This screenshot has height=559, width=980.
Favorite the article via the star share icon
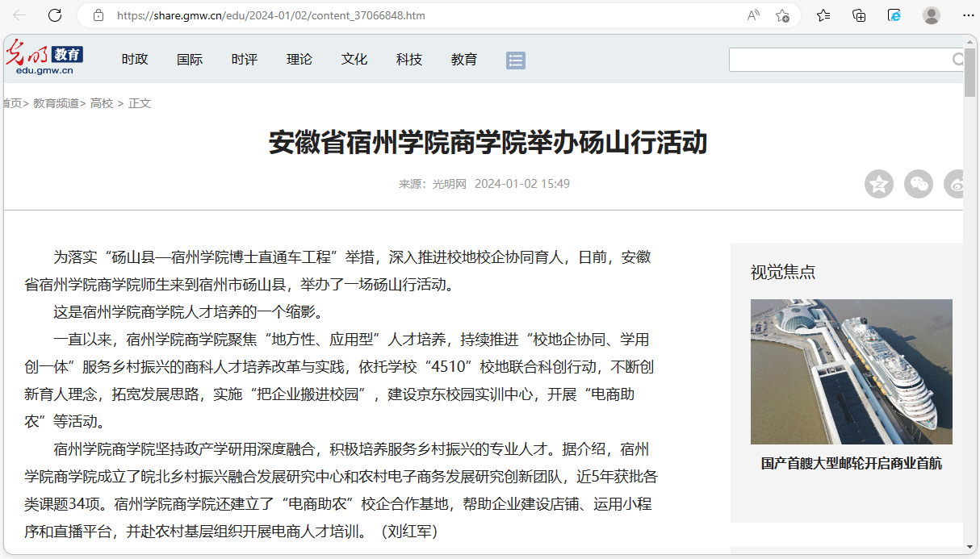879,184
